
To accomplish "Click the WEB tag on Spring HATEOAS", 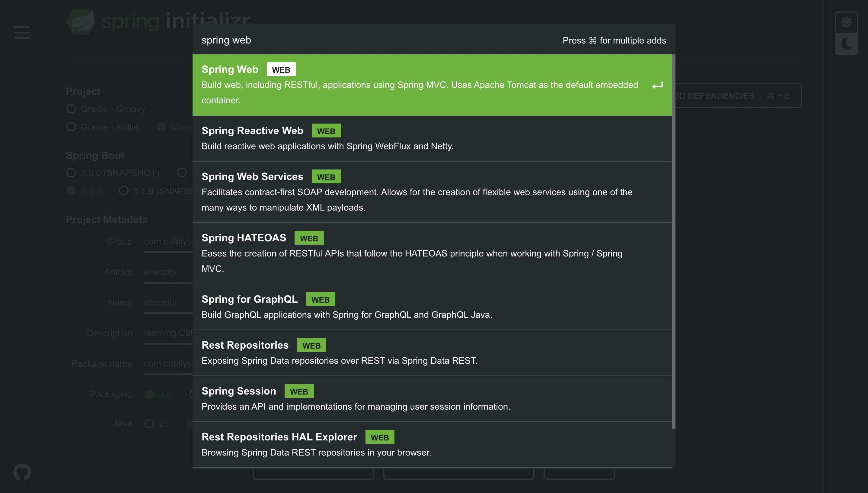I will click(309, 238).
